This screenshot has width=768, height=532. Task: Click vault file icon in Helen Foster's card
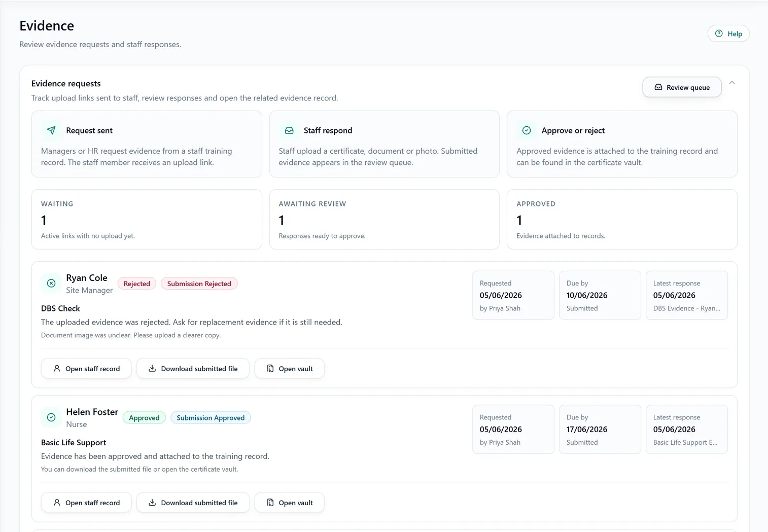270,503
